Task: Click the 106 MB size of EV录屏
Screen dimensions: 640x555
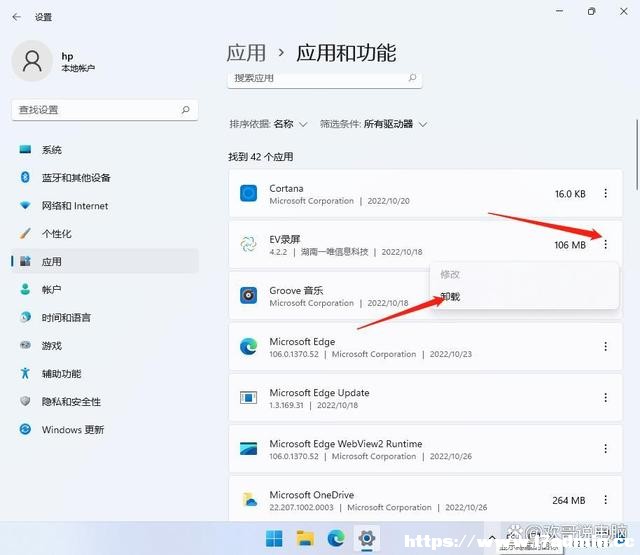Action: point(570,245)
